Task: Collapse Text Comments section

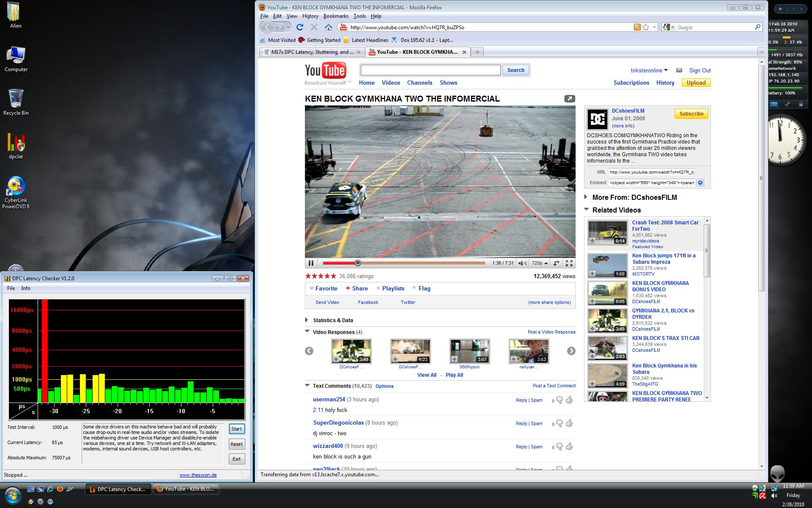Action: [x=307, y=385]
